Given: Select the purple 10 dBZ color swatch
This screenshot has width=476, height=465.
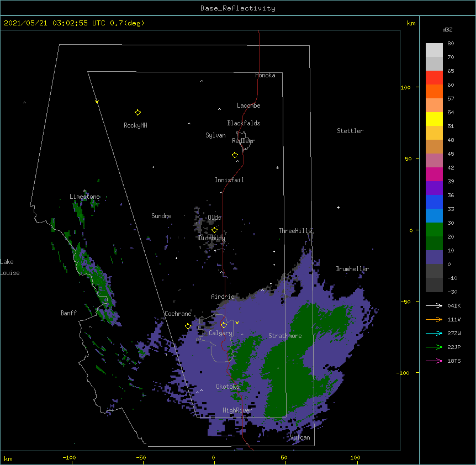Looking at the screenshot, I should point(434,257).
